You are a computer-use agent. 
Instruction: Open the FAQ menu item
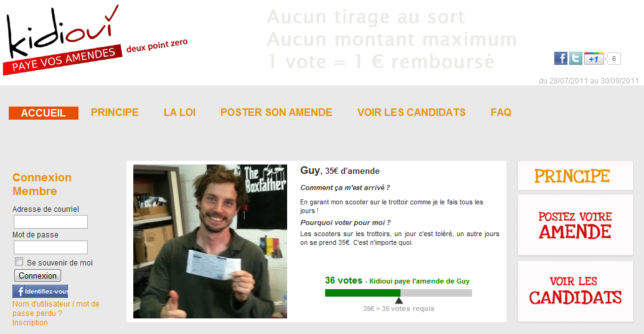(x=501, y=113)
